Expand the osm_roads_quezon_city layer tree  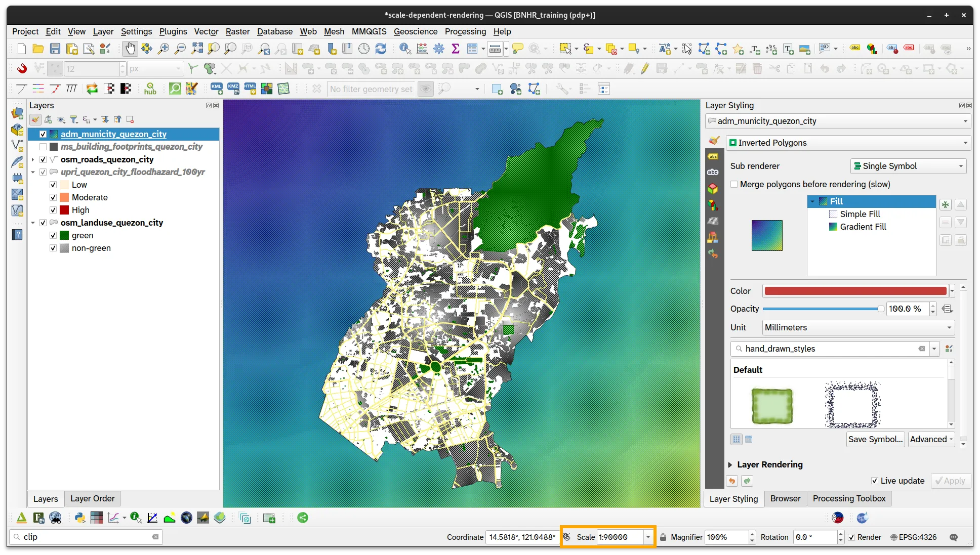click(x=33, y=159)
